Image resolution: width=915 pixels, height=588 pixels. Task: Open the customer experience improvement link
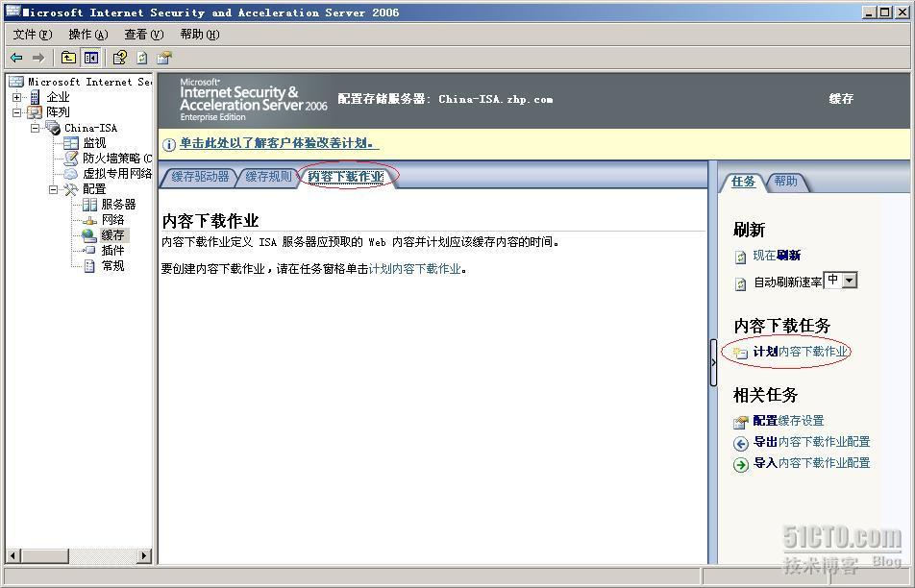click(279, 143)
